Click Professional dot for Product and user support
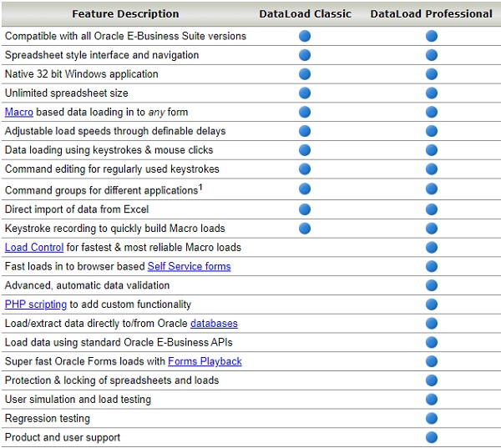 (x=432, y=438)
